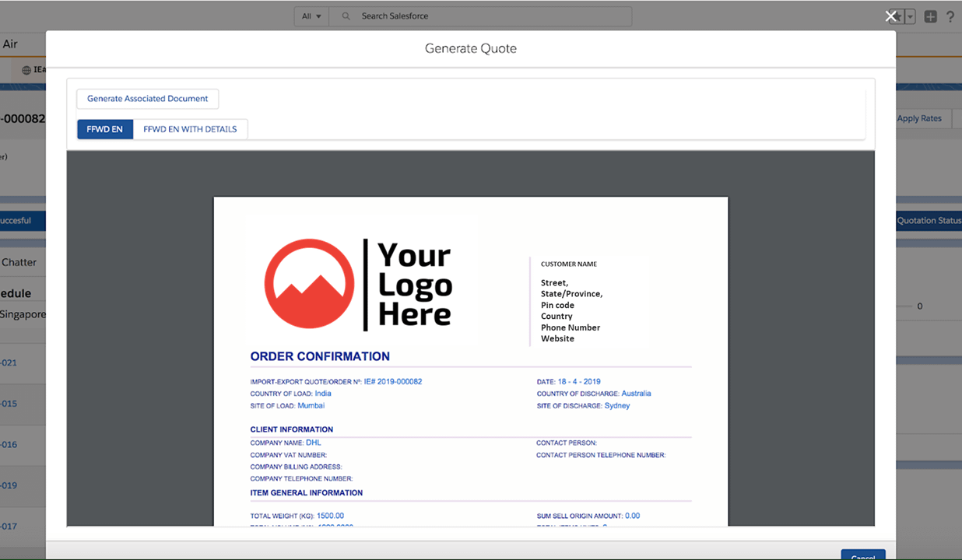962x560 pixels.
Task: Open the All search scope dropdown
Action: click(311, 16)
